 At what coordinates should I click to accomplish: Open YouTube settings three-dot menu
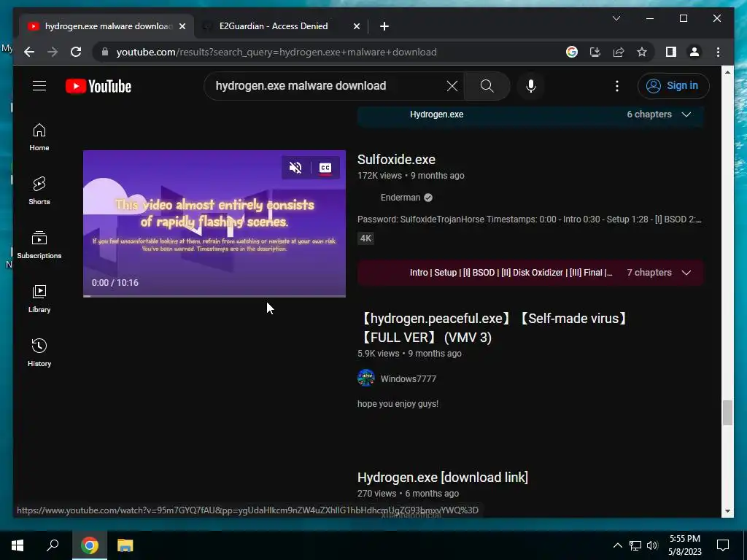(x=617, y=86)
